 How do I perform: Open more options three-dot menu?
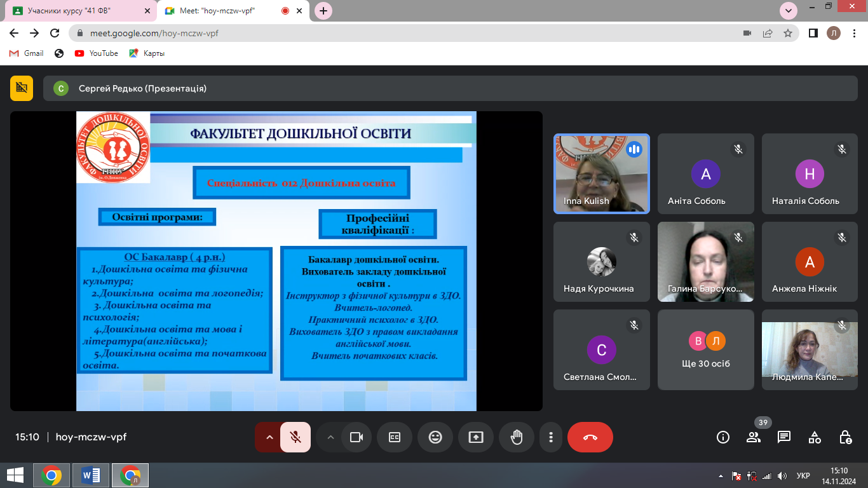tap(551, 437)
